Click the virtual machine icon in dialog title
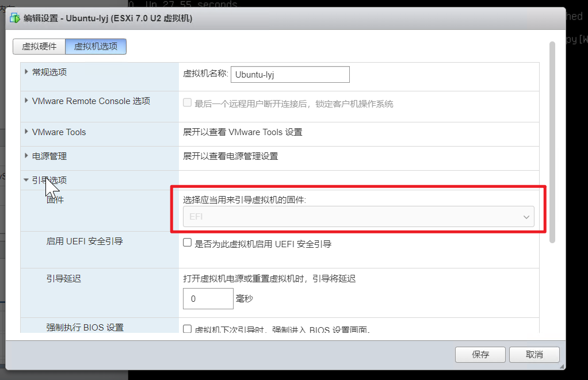Image resolution: width=588 pixels, height=380 pixels. [x=15, y=18]
